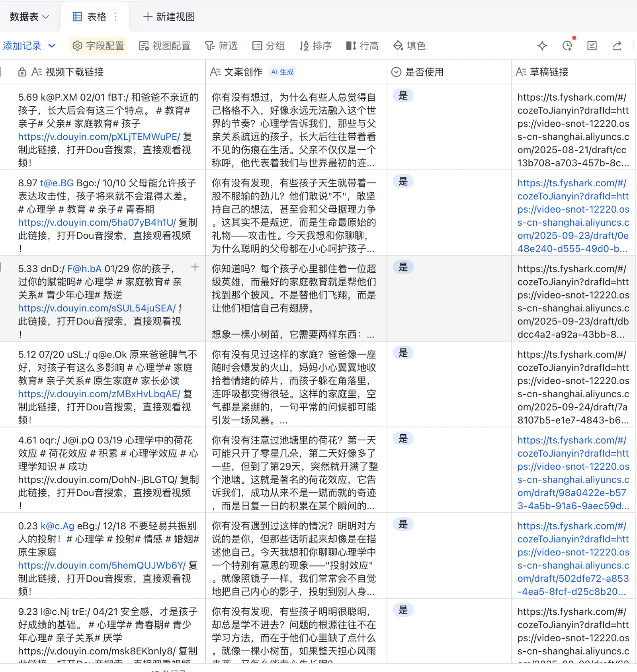Select draft cell with 2025-09-23/draft/db
This screenshot has height=672, width=637.
click(573, 298)
